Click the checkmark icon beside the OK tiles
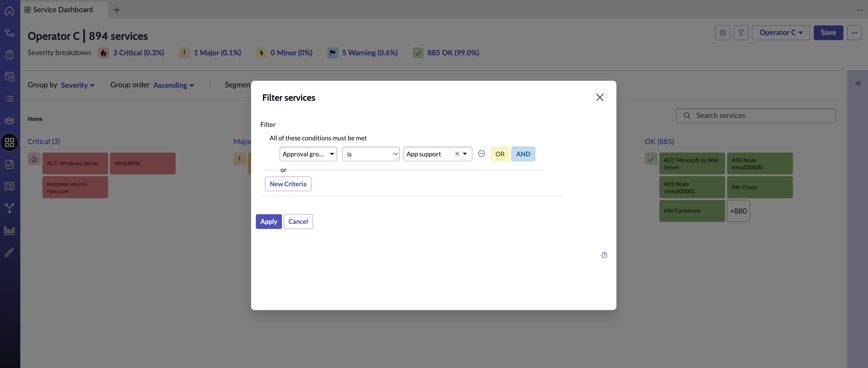This screenshot has width=868, height=368. click(x=651, y=159)
